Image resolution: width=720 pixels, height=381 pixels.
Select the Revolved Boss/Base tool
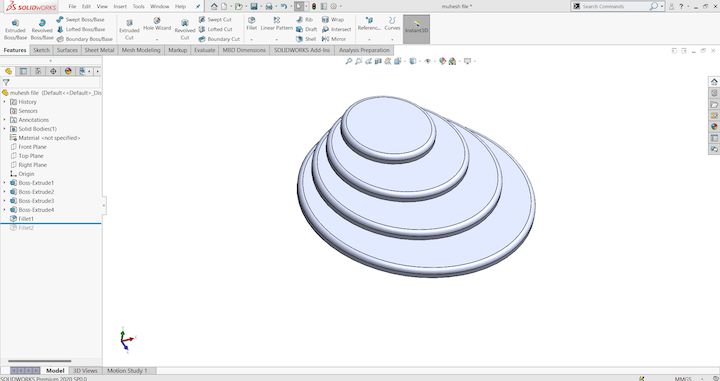42,29
